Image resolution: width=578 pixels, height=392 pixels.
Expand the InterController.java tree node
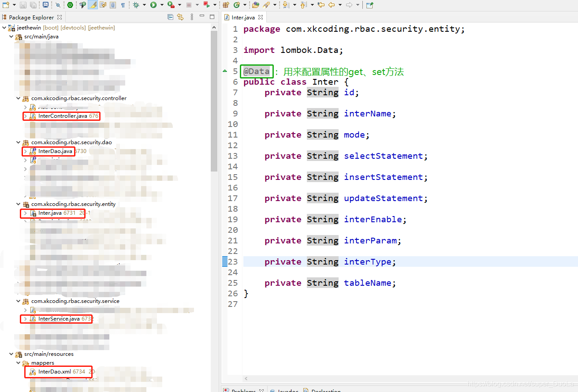click(x=26, y=116)
